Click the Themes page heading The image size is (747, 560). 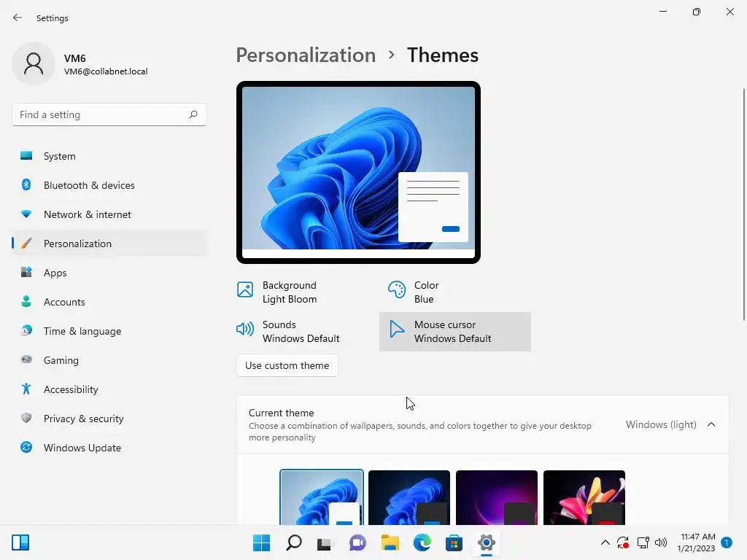(443, 55)
